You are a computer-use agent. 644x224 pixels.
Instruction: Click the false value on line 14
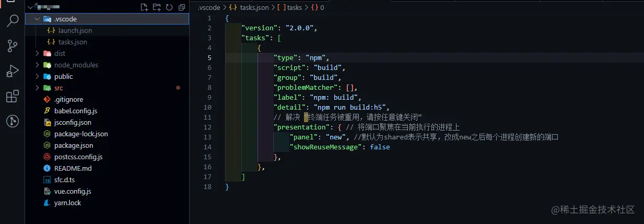[380, 147]
